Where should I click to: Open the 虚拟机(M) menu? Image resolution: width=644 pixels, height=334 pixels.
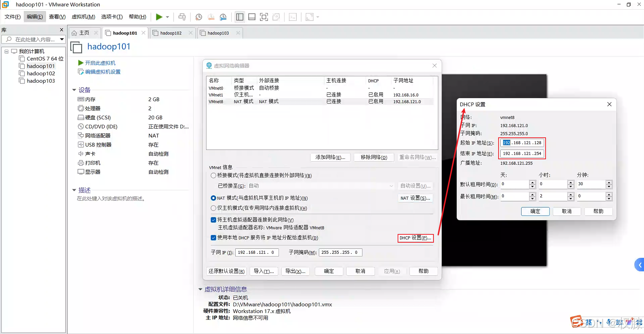click(83, 17)
